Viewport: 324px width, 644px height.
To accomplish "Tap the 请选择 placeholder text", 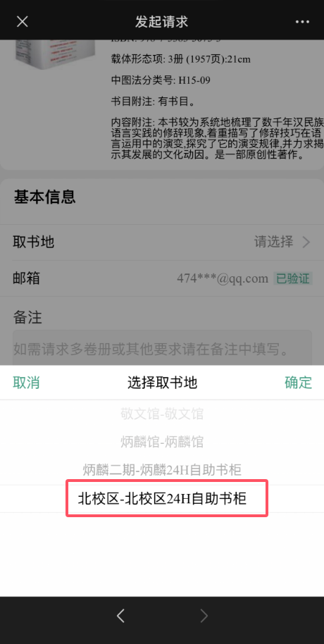I will [x=273, y=242].
